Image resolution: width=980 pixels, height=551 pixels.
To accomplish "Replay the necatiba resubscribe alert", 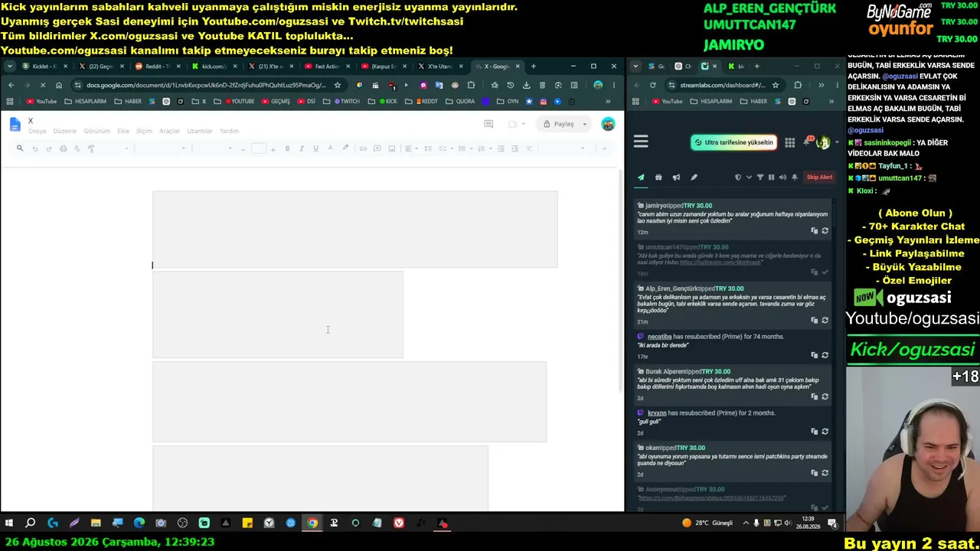I will pos(825,355).
